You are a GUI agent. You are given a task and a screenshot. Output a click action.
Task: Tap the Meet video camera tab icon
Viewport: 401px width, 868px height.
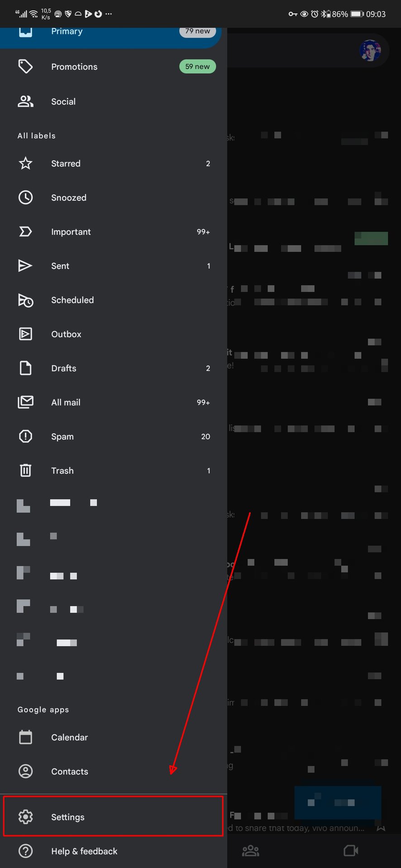tap(351, 850)
